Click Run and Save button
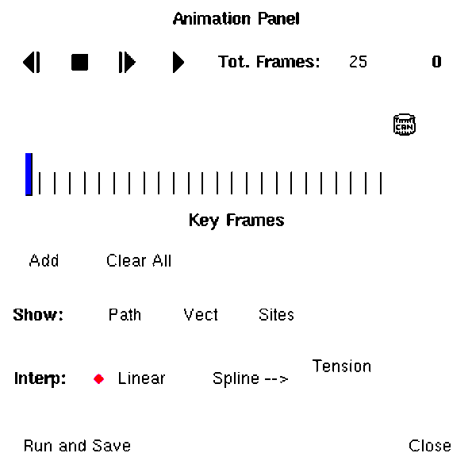 click(x=77, y=446)
